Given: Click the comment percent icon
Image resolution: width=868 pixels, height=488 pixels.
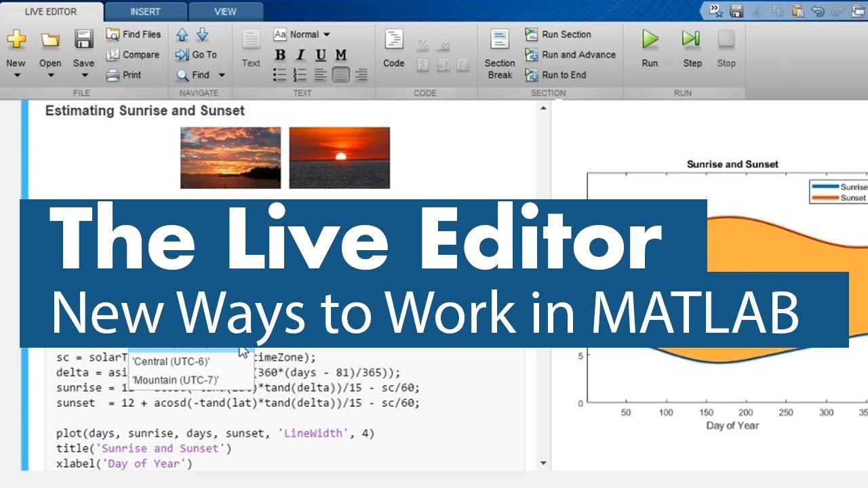Looking at the screenshot, I should [x=422, y=45].
